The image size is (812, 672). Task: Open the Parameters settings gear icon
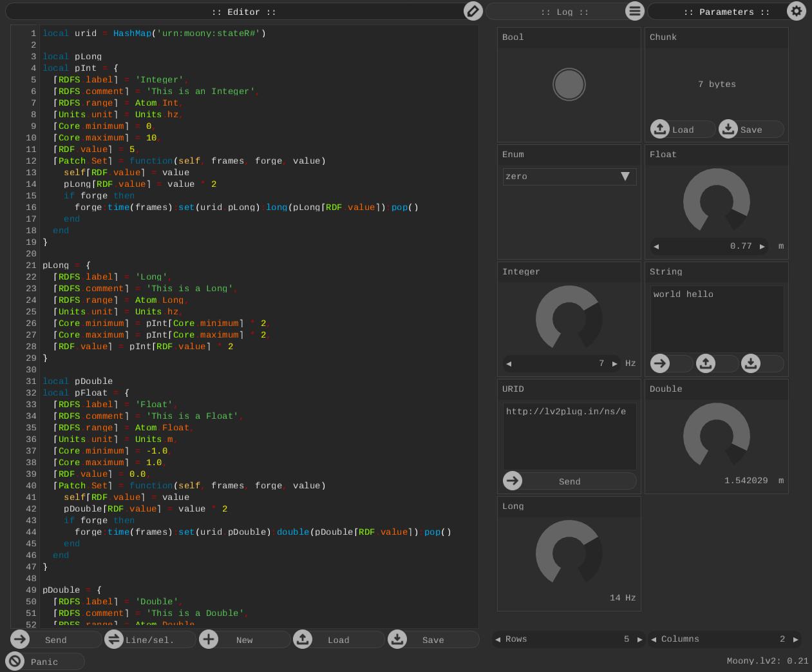click(797, 11)
